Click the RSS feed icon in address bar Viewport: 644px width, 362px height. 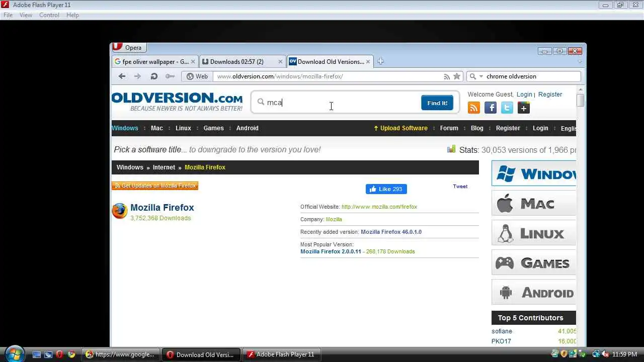point(447,76)
